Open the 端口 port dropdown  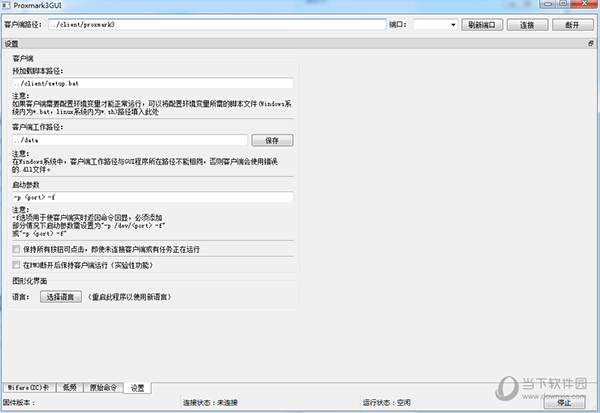(435, 25)
